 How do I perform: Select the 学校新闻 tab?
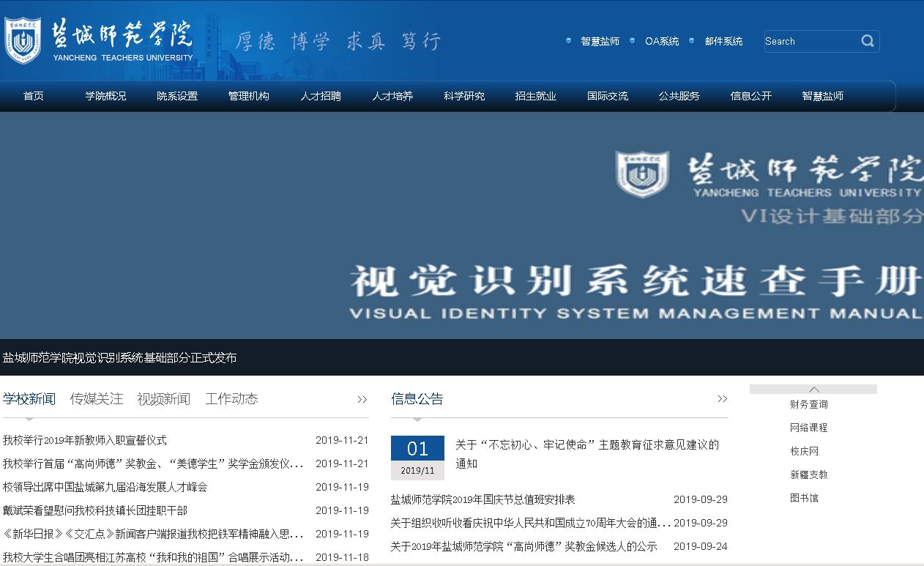[29, 399]
